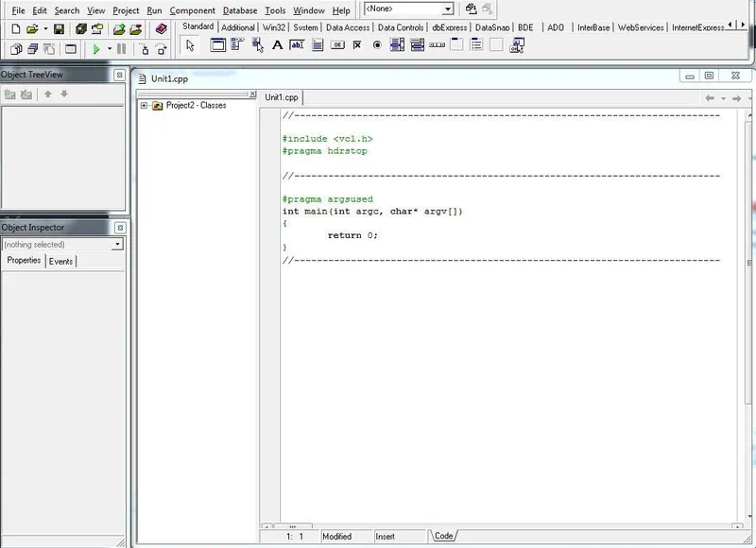Close the class explorer pane
This screenshot has width=756, height=548.
click(x=252, y=94)
